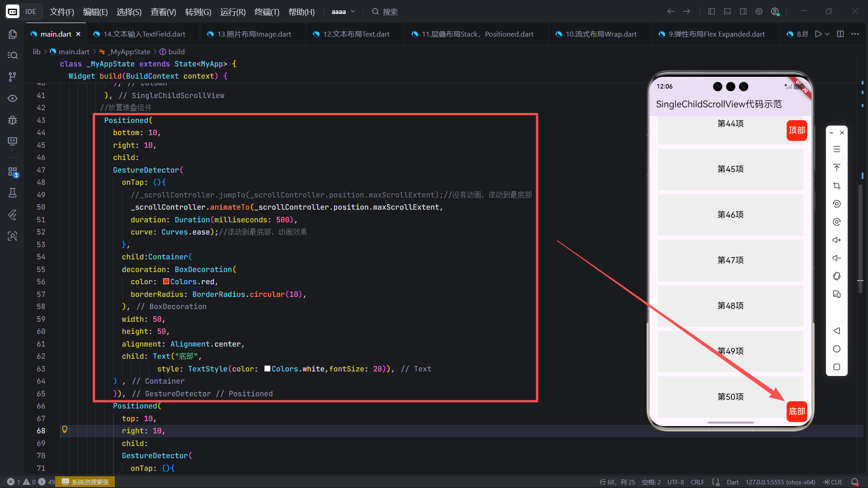
Task: Click the emulator volume up icon
Action: (837, 240)
